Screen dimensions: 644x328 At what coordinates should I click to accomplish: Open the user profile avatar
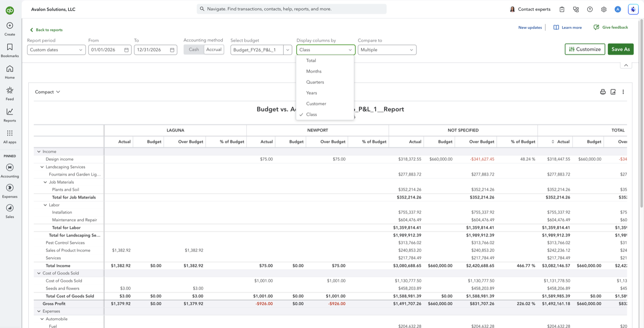point(618,9)
